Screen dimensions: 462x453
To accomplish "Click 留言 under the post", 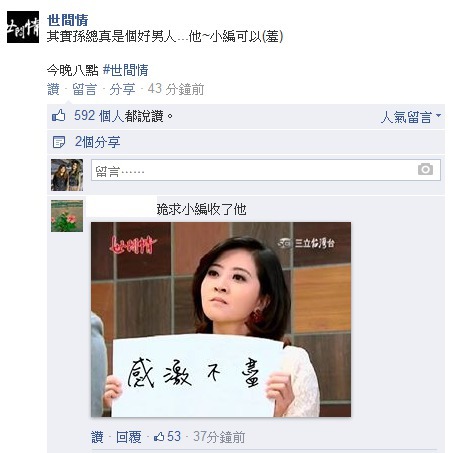I will (85, 89).
